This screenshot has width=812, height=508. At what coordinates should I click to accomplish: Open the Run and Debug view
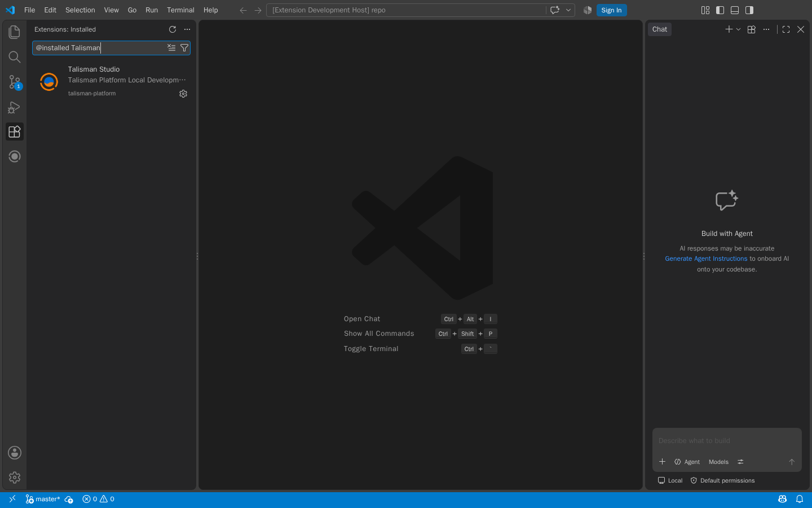coord(15,107)
